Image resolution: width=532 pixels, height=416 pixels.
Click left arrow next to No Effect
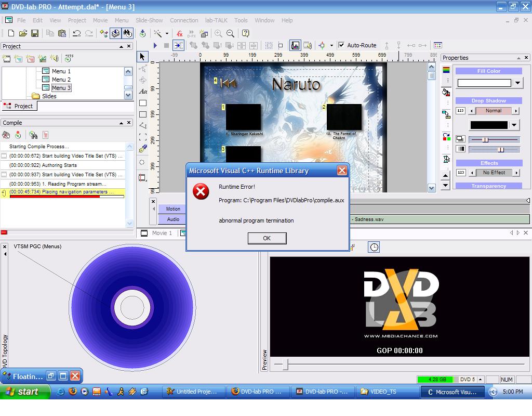coord(472,173)
